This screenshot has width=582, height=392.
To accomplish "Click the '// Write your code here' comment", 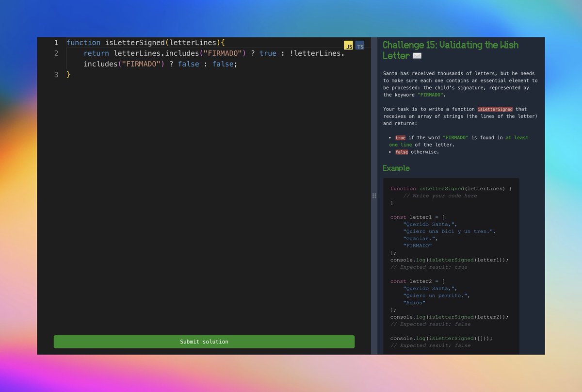I will 440,196.
